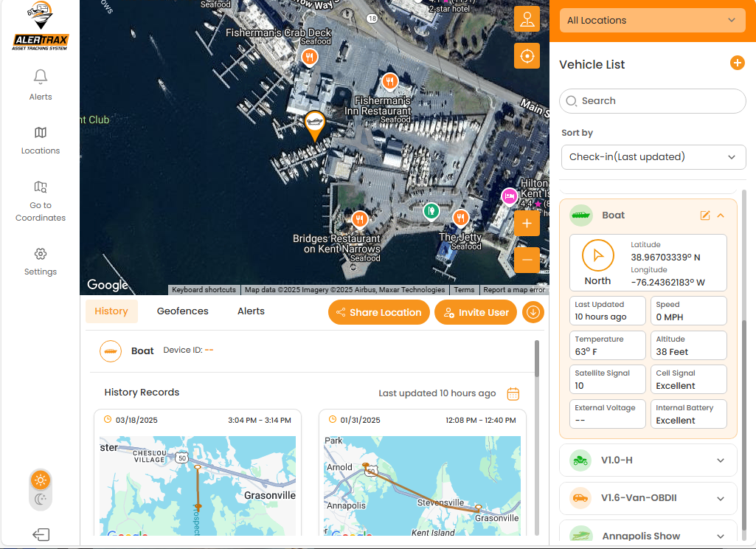Click the street view pegman button

(x=527, y=19)
